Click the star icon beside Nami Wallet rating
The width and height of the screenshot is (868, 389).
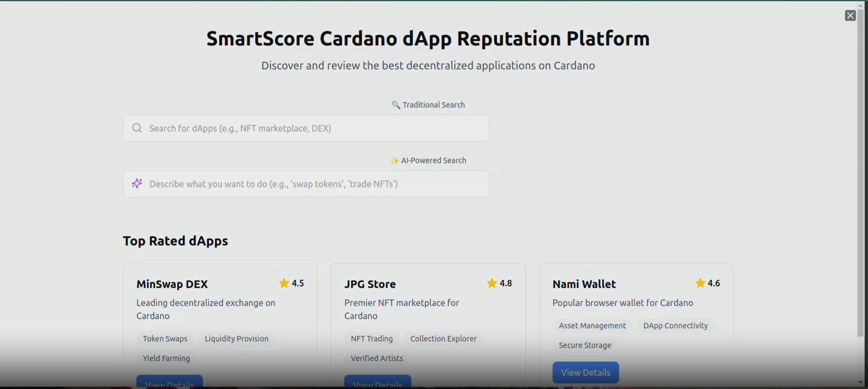pos(700,283)
